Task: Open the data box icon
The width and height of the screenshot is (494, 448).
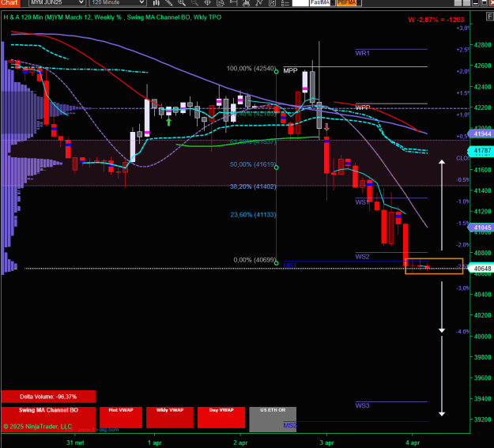Action: [221, 3]
